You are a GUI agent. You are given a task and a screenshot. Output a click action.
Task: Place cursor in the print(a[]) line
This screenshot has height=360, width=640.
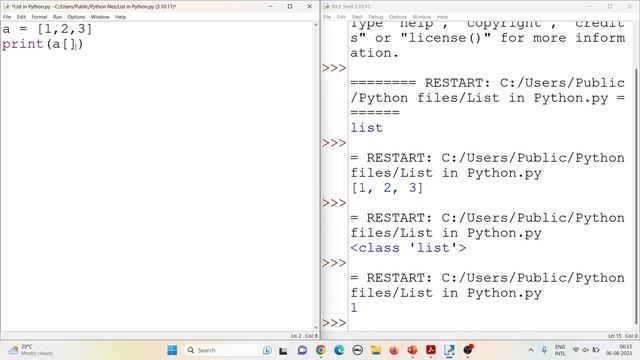[x=43, y=44]
